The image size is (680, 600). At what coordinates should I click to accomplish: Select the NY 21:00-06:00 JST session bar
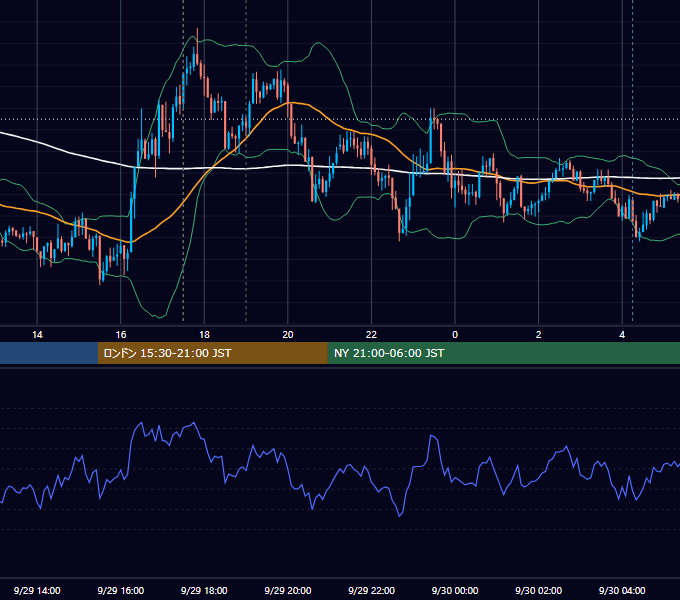(x=503, y=353)
